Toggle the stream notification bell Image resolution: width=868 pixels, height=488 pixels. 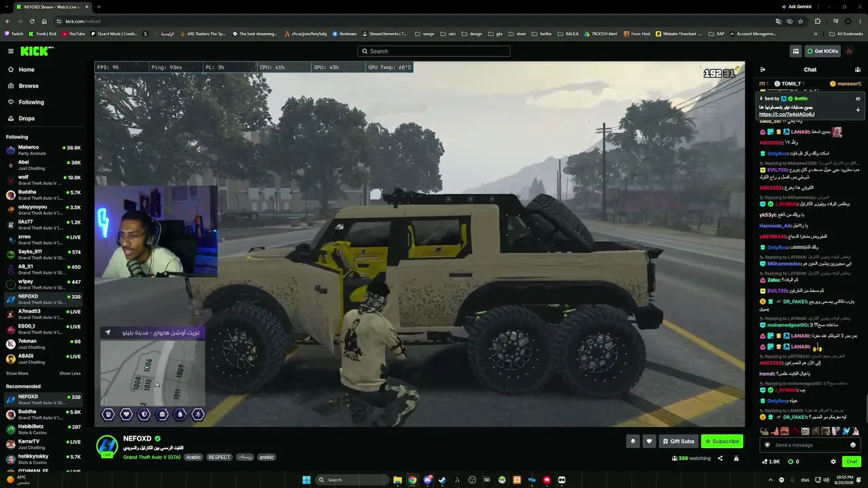(x=633, y=441)
